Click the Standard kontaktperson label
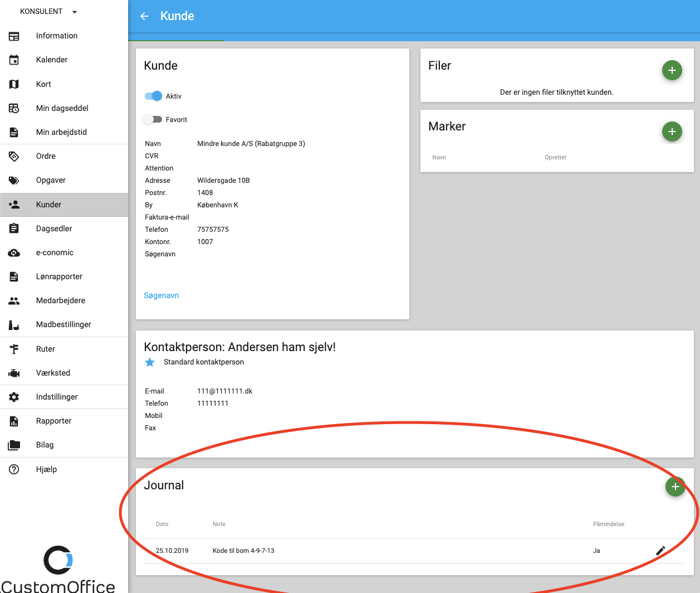The width and height of the screenshot is (700, 593). [x=204, y=362]
